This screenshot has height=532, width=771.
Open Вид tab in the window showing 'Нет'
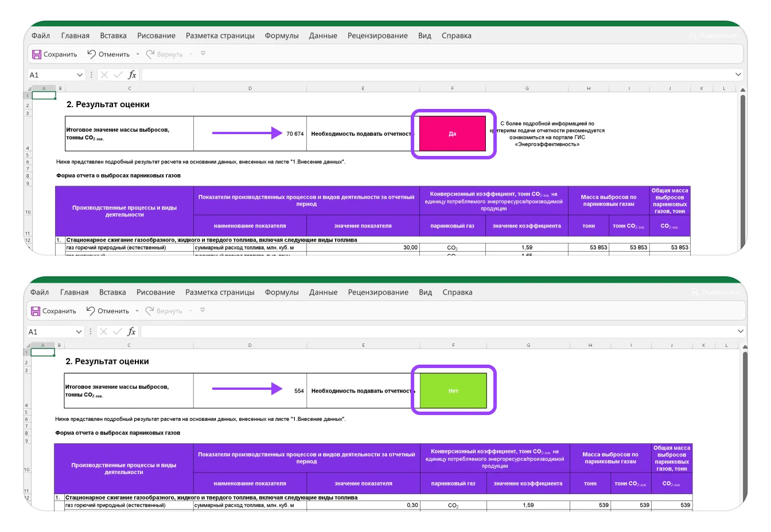[425, 292]
